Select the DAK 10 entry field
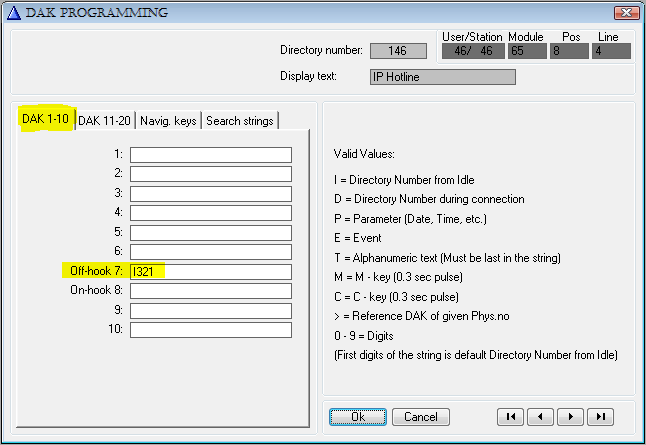This screenshot has width=646, height=445. (x=210, y=330)
